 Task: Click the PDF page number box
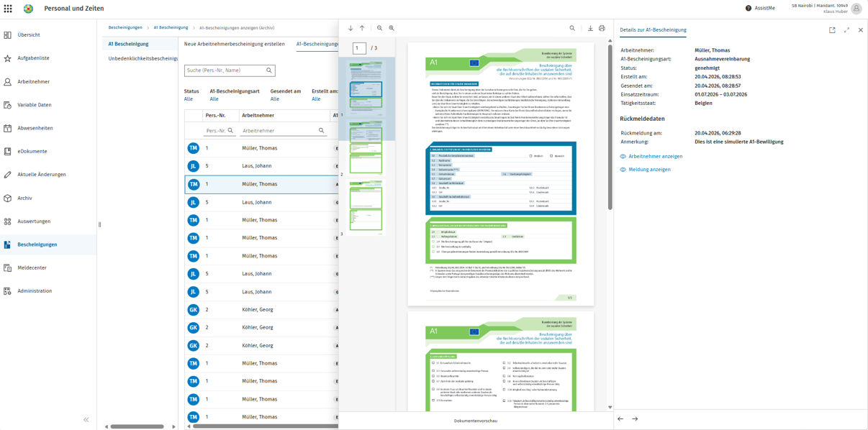359,48
